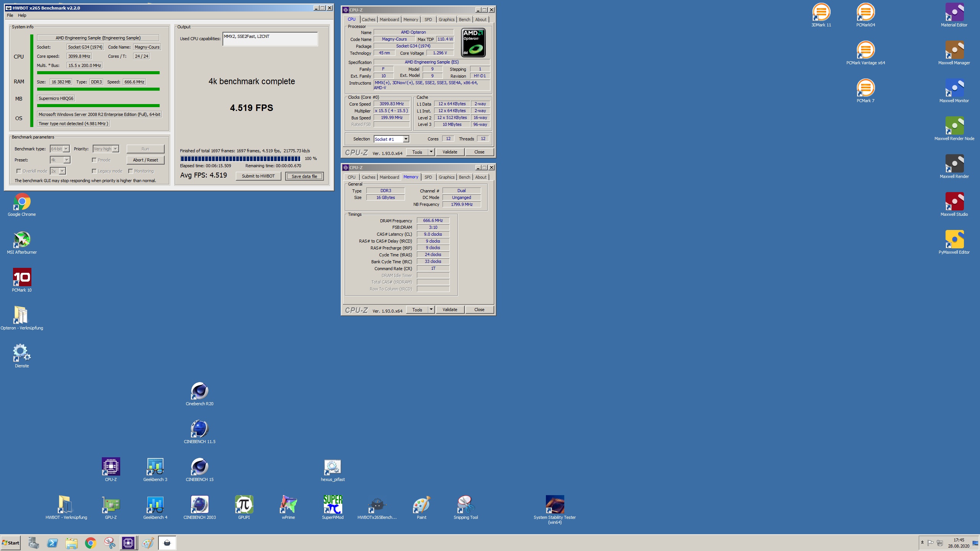Open the SPD tab in lower CPU-Z
Screen dimensions: 980x551
click(x=428, y=177)
